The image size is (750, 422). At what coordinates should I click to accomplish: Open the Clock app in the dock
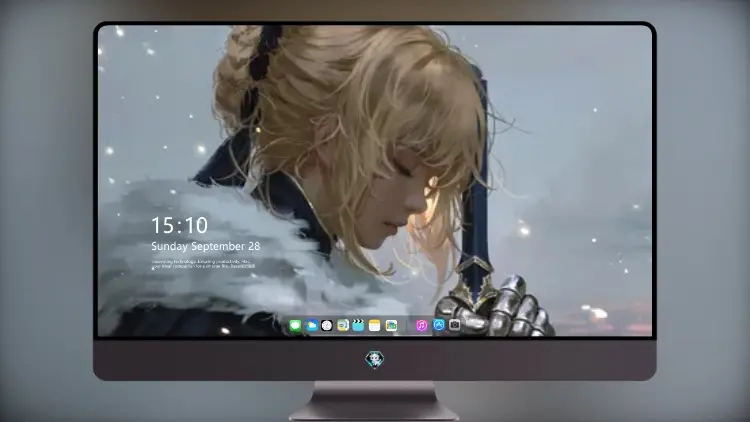click(x=327, y=326)
